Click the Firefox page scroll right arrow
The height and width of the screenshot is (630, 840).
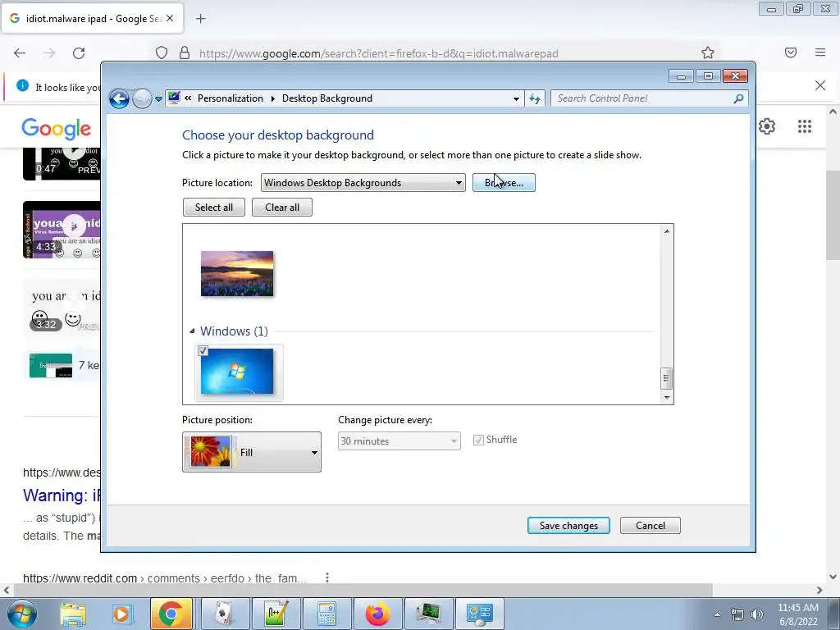819,591
